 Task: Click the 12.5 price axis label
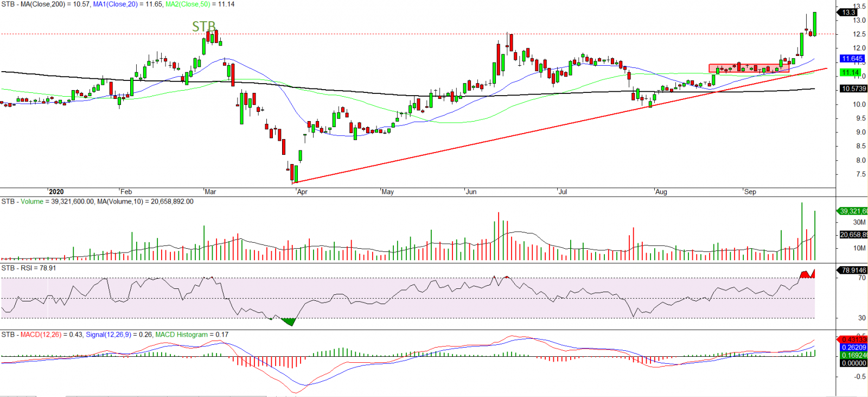859,34
